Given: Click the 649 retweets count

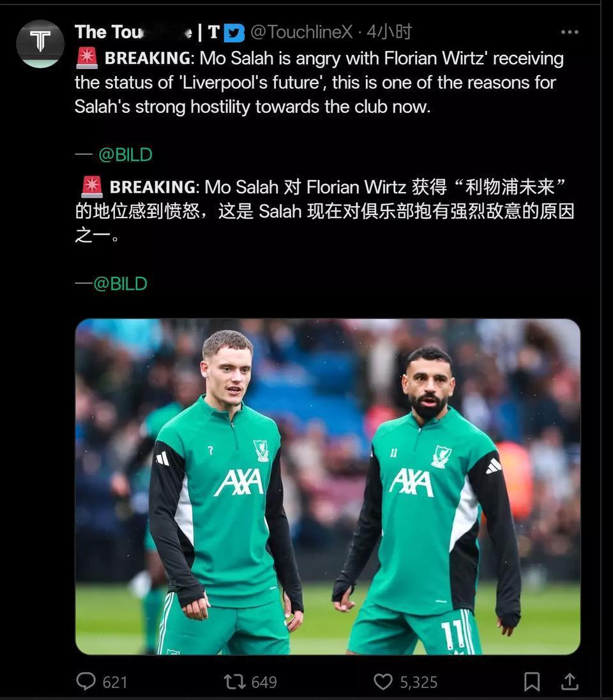Looking at the screenshot, I should 264,682.
